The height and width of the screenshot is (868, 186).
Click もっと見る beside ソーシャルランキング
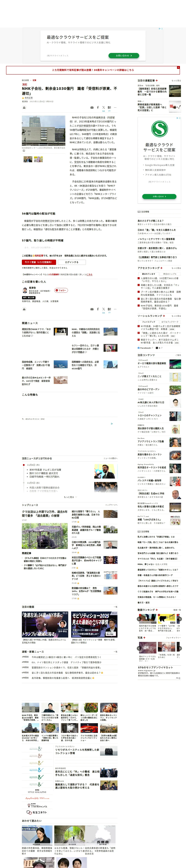click(x=176, y=316)
